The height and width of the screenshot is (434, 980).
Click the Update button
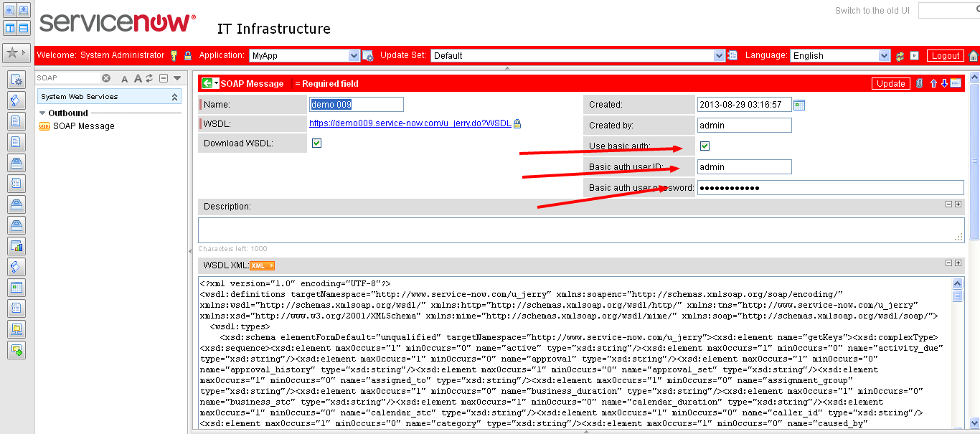[891, 83]
